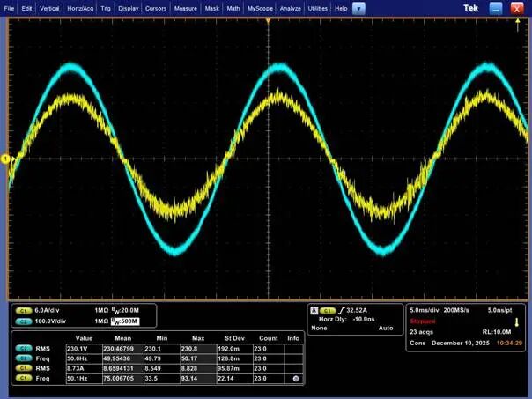The width and height of the screenshot is (532, 399).
Task: Click the channel 1 ground reference marker
Action: click(x=4, y=159)
